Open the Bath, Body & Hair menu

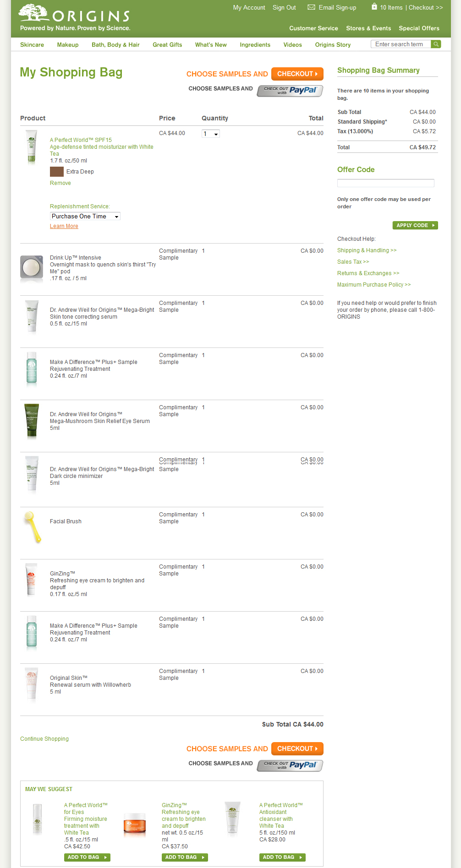point(115,45)
